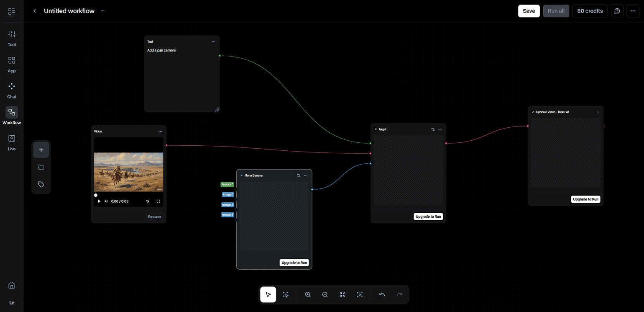The height and width of the screenshot is (312, 644).
Task: Switch to the Chat sidebar tab
Action: tap(12, 90)
